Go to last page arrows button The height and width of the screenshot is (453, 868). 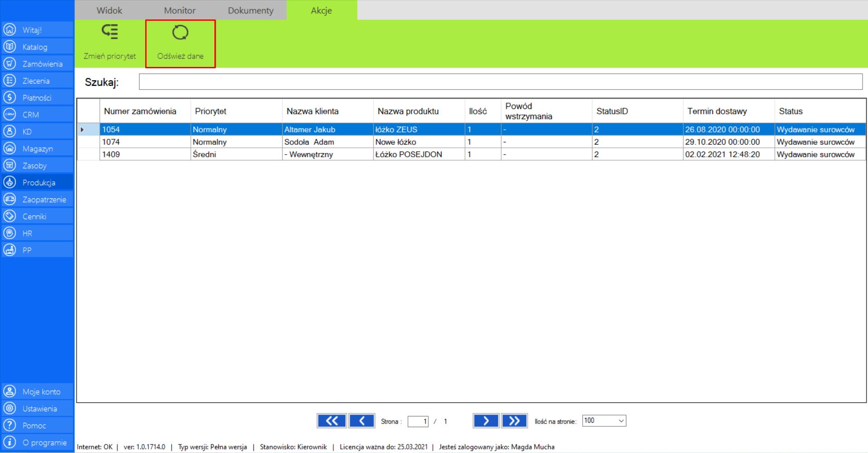(514, 421)
